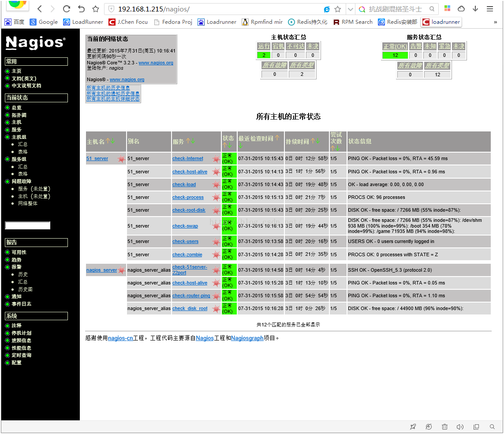Sort the service column with the up arrow
504x434 pixels.
click(188, 141)
